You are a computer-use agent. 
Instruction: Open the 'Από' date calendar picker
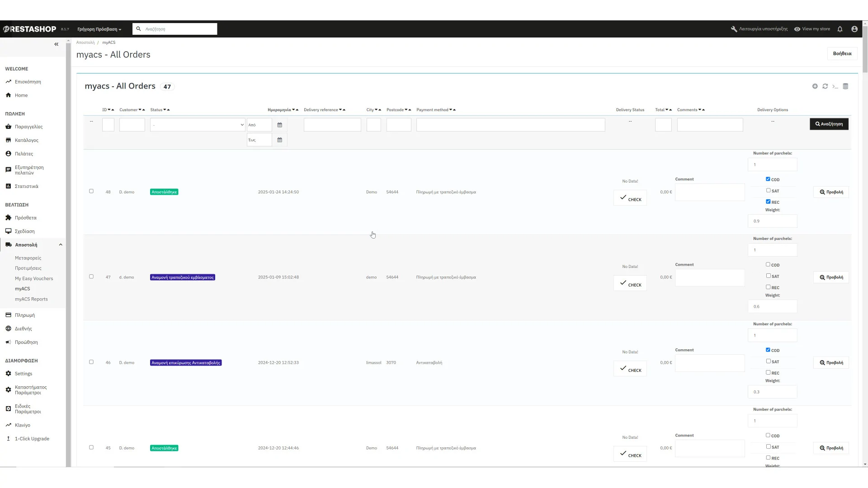[279, 125]
